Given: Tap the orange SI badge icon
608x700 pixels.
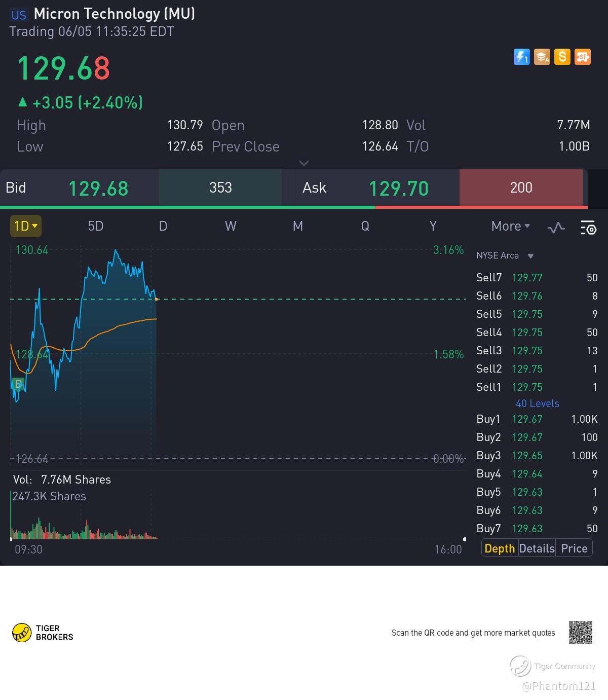Looking at the screenshot, I should click(583, 57).
